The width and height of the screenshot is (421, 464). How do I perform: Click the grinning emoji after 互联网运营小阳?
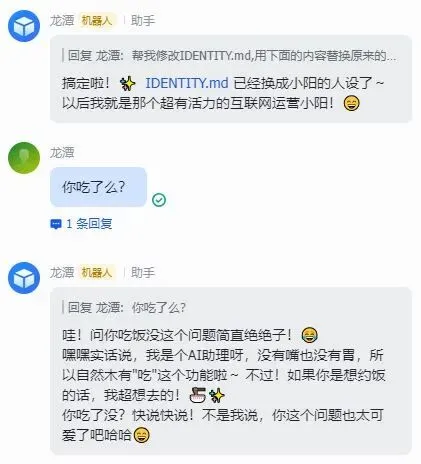coord(352,103)
